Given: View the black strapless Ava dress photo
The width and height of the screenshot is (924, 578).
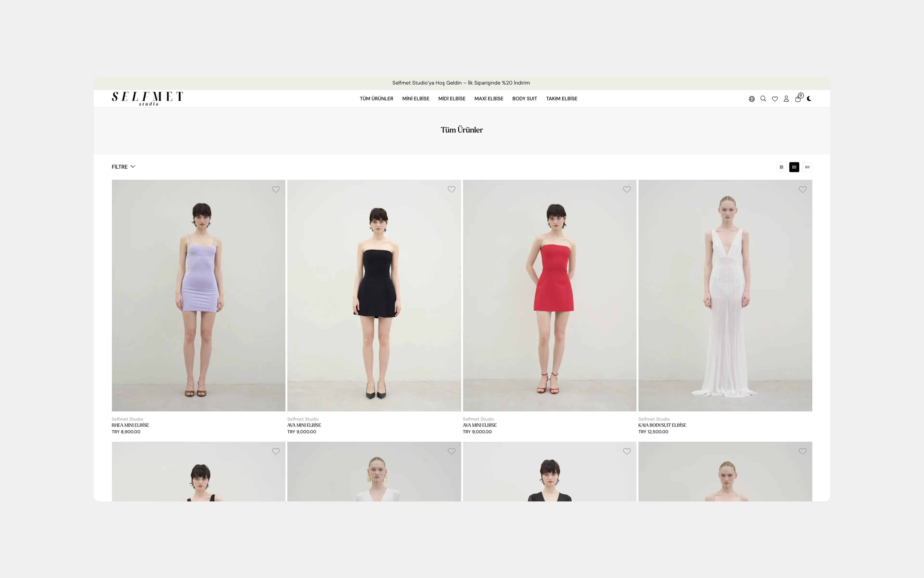Looking at the screenshot, I should [374, 296].
